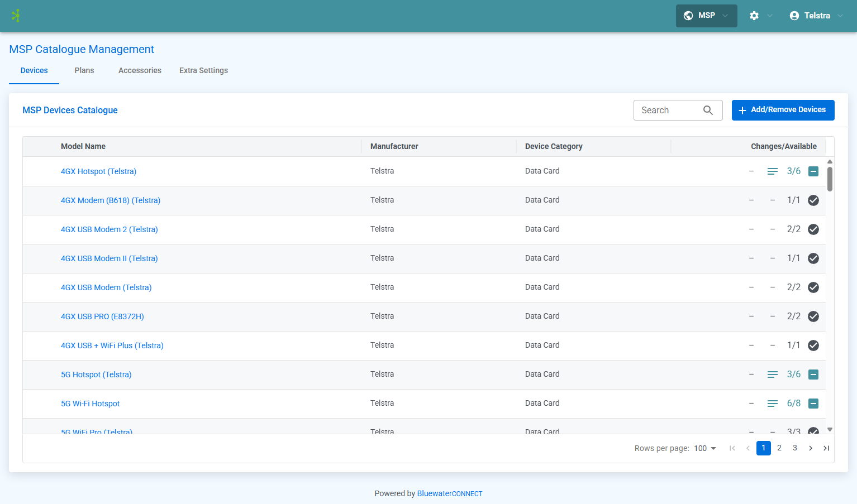Viewport: 857px width, 504px height.
Task: Go to the last page of results
Action: [826, 448]
